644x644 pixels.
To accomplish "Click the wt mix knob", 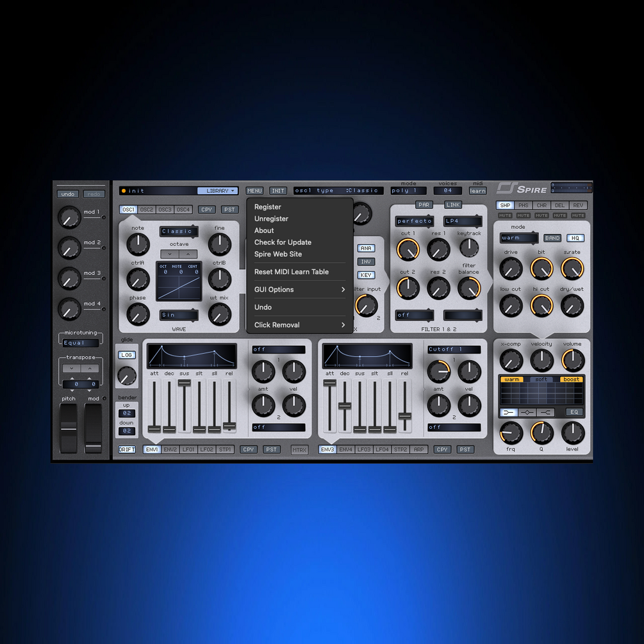I will click(220, 315).
